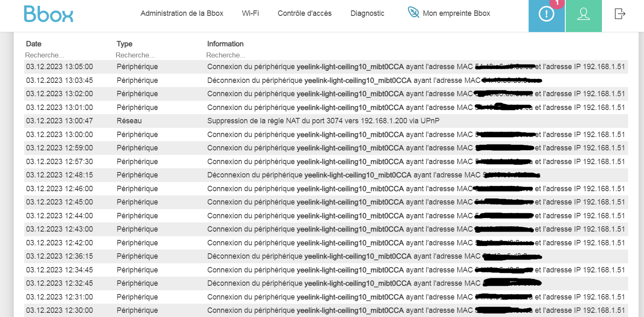Open the Administration de la Bbox menu
This screenshot has width=644, height=317.
(182, 13)
